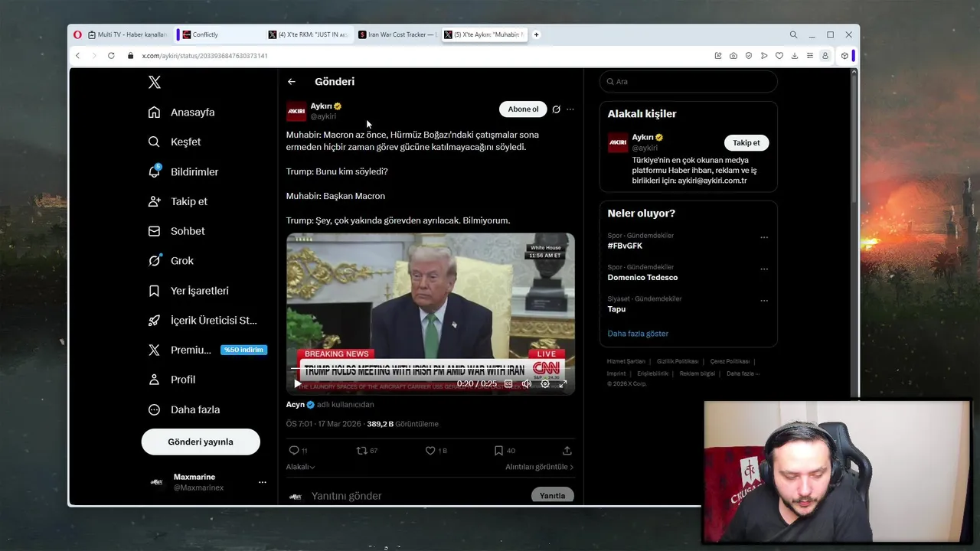Open the X logo home link
The width and height of the screenshot is (980, 551).
pyautogui.click(x=154, y=83)
